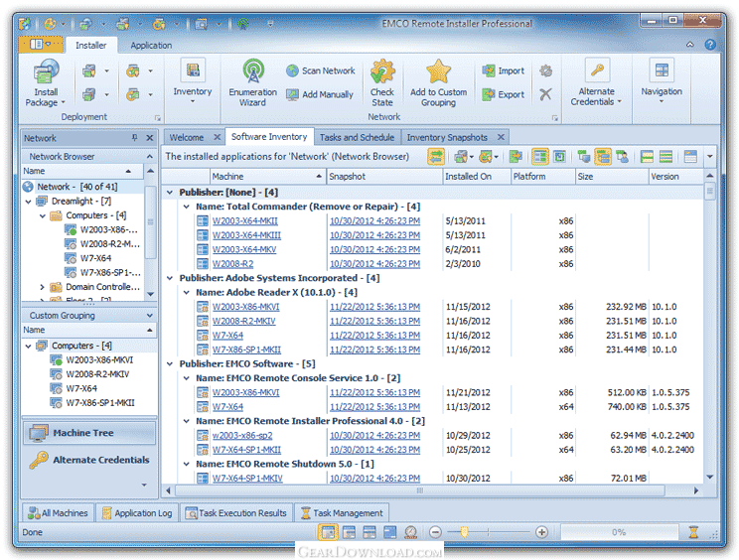Click the zoom out minus button
This screenshot has width=739, height=560.
(435, 532)
